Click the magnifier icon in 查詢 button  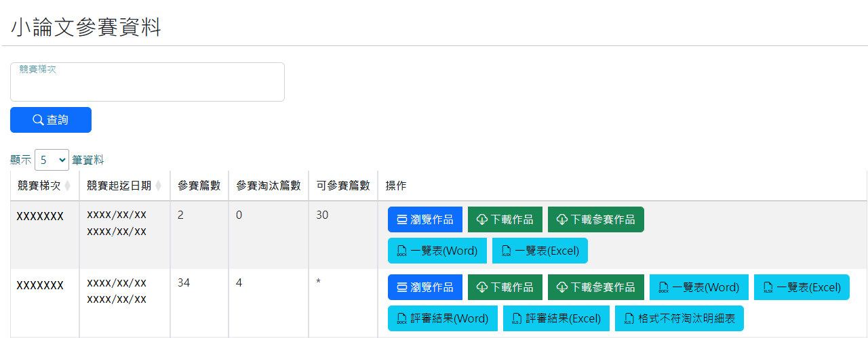pos(38,120)
